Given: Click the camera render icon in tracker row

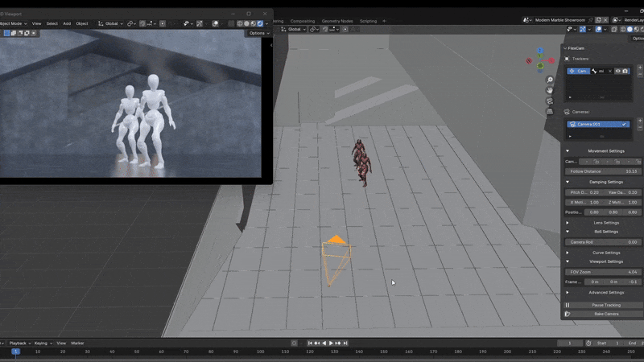Looking at the screenshot, I should (x=625, y=71).
